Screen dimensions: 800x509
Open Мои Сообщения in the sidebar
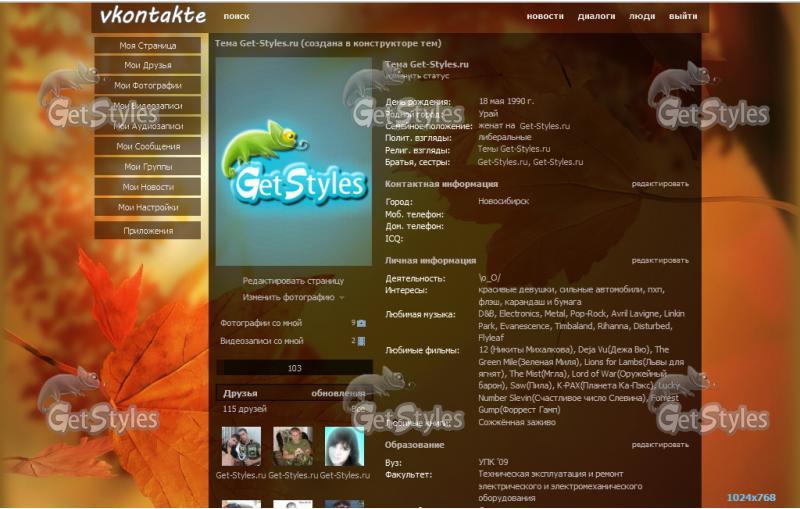point(147,146)
